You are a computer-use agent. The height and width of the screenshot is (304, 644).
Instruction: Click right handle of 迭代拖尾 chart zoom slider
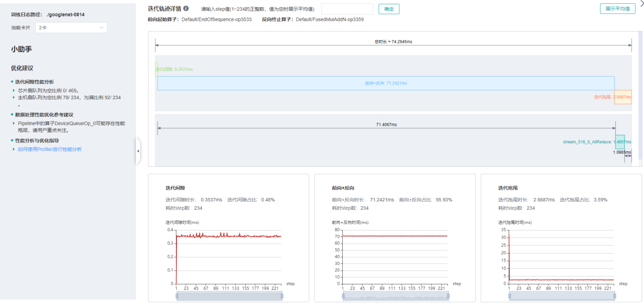(615, 296)
